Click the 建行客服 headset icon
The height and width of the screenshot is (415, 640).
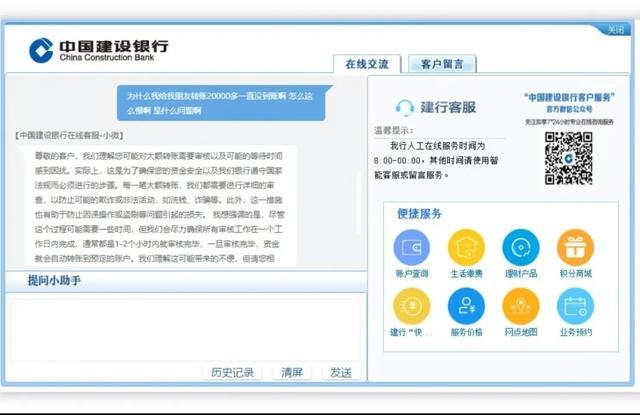coord(405,107)
